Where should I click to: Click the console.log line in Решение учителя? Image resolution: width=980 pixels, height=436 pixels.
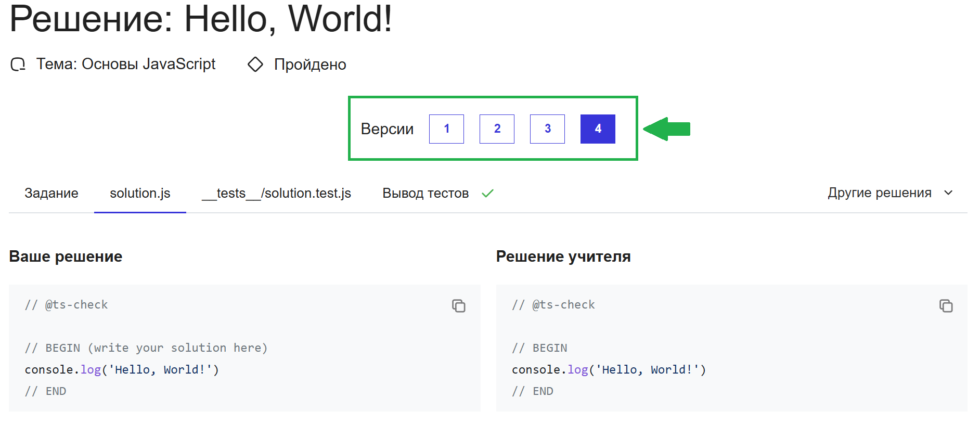[609, 370]
